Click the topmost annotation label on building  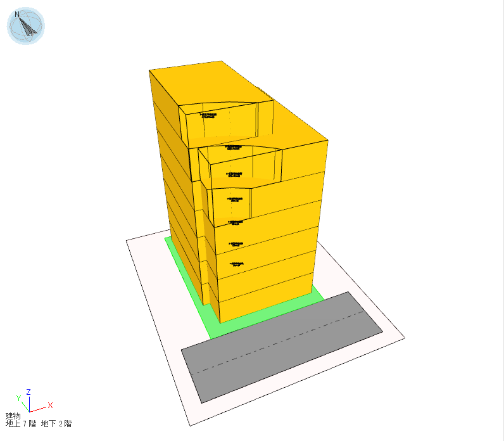coord(208,115)
